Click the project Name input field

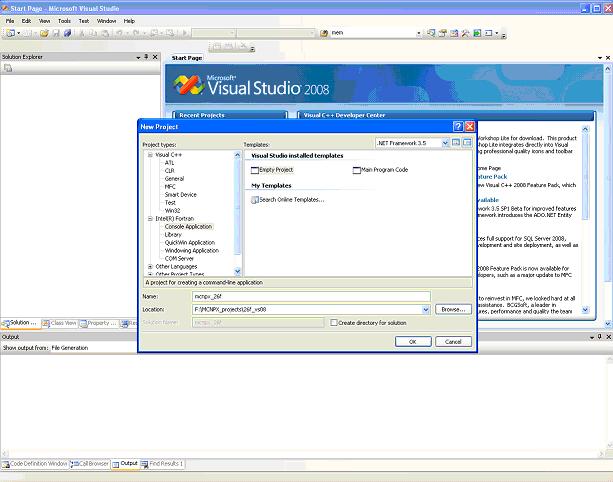coord(311,297)
